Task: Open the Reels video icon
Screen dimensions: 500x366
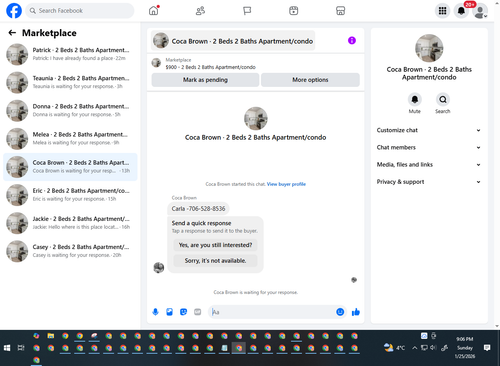Action: point(294,11)
